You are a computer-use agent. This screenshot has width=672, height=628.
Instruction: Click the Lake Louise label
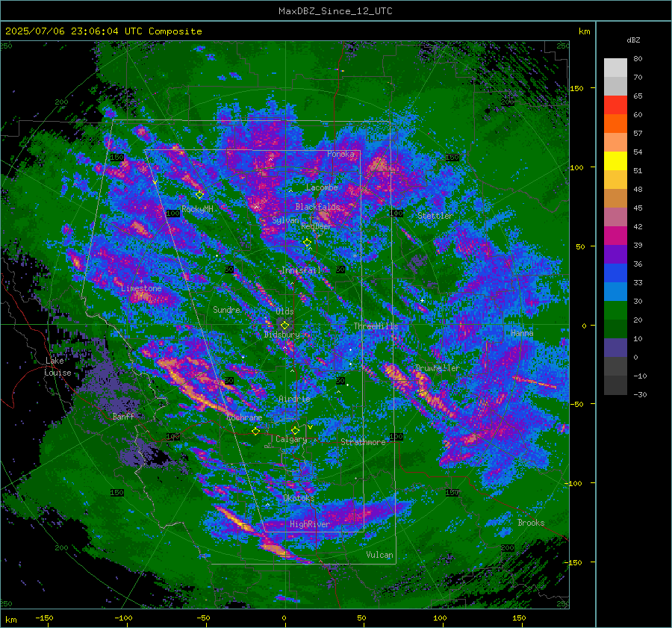click(57, 367)
